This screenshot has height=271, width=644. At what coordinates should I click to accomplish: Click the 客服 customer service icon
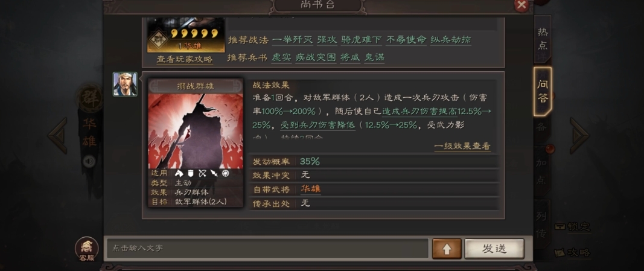87,249
